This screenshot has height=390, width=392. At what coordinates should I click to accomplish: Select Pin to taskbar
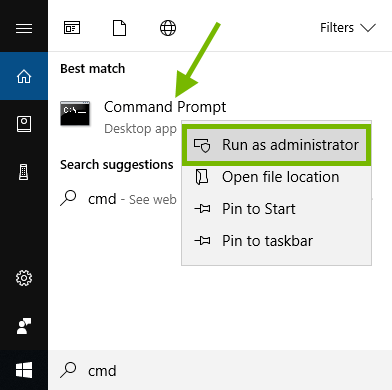click(276, 241)
